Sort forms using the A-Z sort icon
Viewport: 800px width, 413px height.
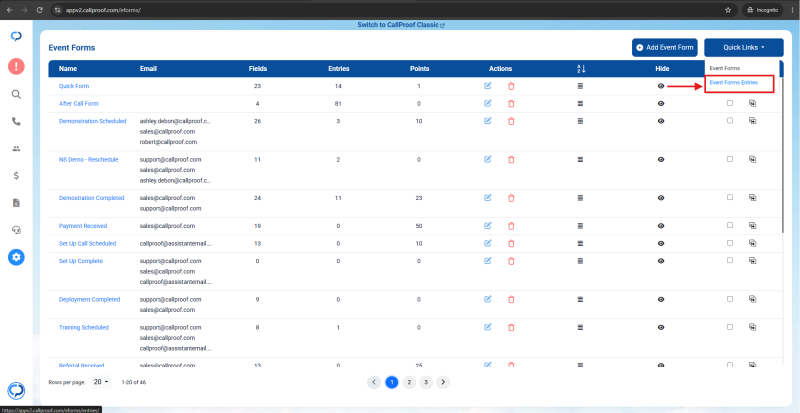[x=581, y=68]
